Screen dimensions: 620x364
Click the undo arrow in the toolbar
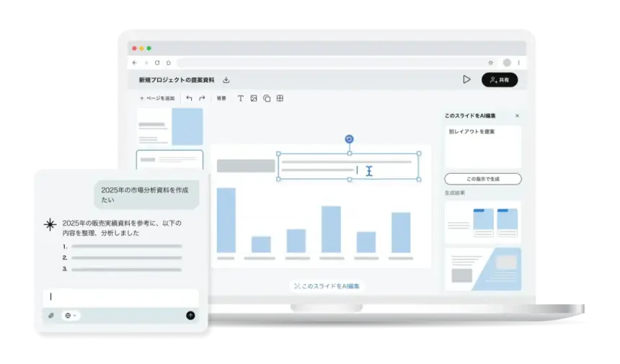click(x=189, y=98)
